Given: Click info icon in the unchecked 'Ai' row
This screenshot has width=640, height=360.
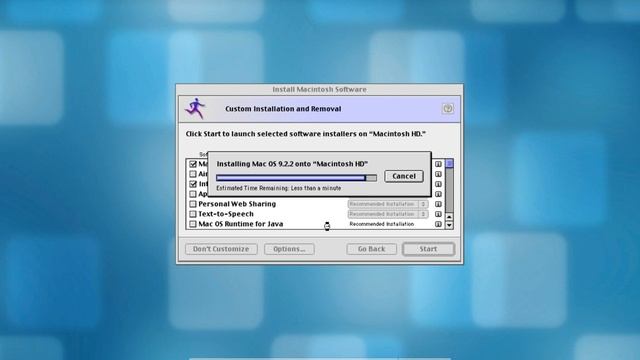Looking at the screenshot, I should [438, 174].
